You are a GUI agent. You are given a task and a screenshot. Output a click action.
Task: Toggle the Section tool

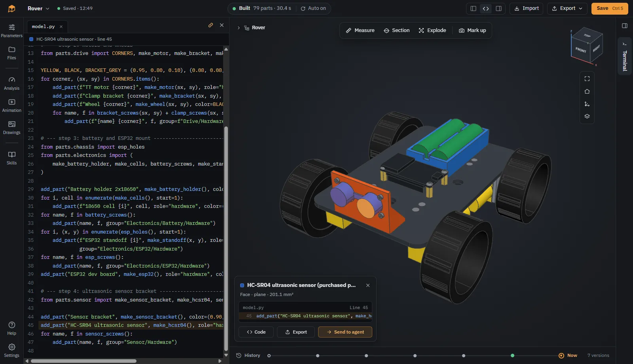click(x=396, y=30)
